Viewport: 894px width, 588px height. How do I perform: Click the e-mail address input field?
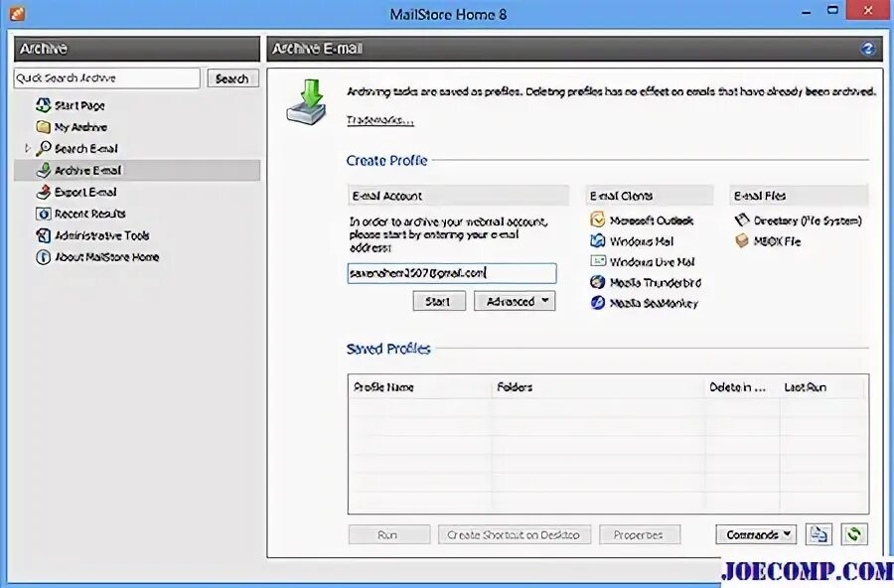click(452, 273)
